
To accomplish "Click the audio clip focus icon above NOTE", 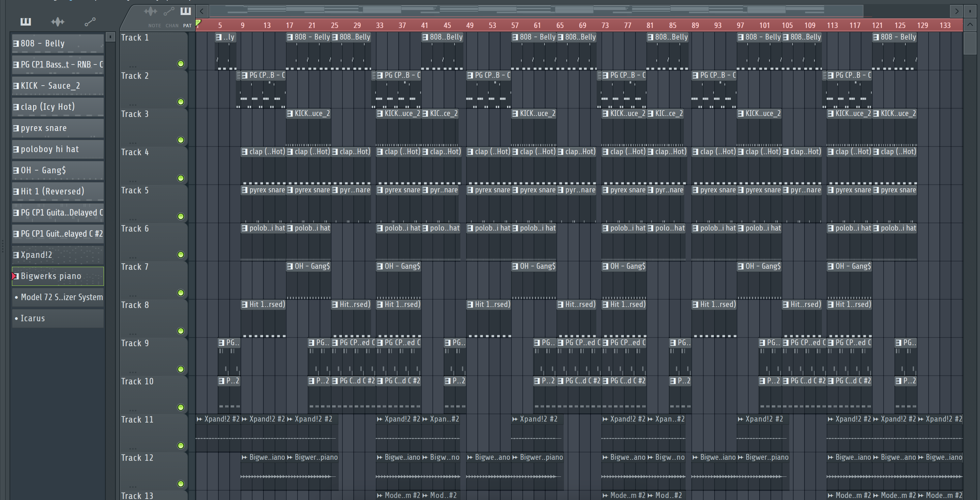I will [151, 11].
